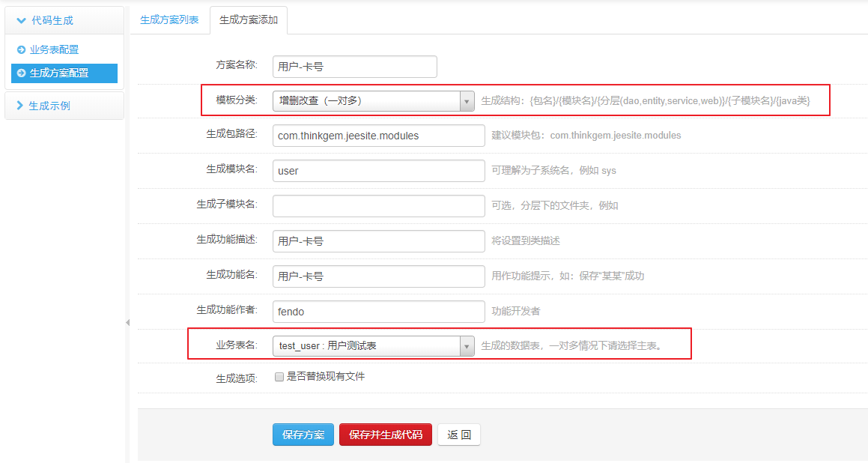This screenshot has height=463, width=868.
Task: Focus the 生成功能描述 input field
Action: [379, 241]
